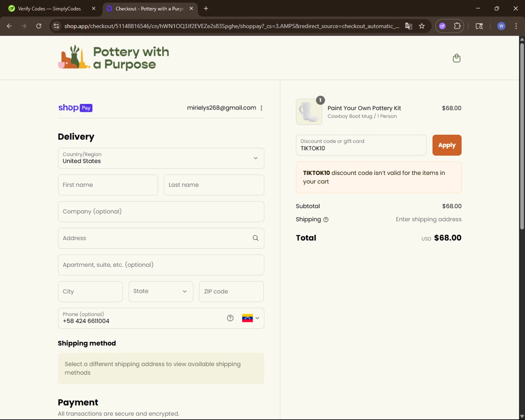The height and width of the screenshot is (420, 525).
Task: Reload the checkout page
Action: coord(38,26)
